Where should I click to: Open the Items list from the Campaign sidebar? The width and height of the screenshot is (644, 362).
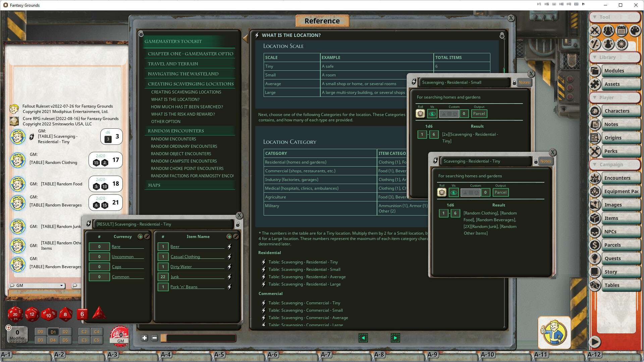coord(621,218)
